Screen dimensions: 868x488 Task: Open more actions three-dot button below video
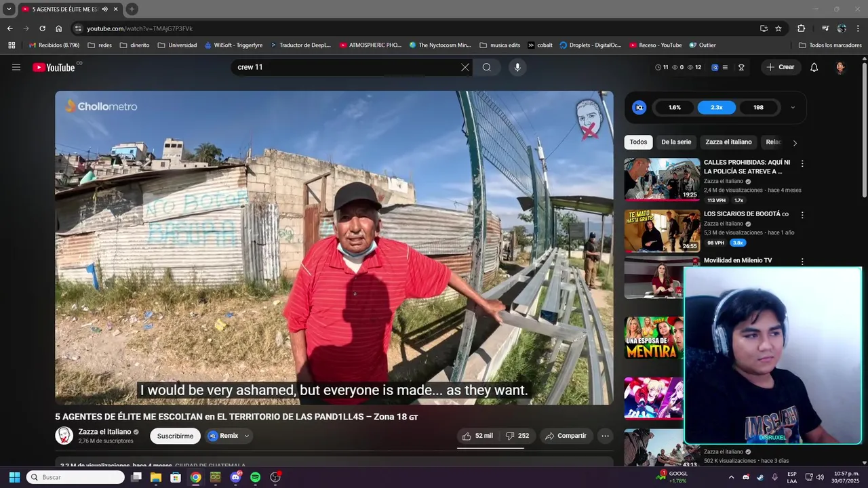coord(606,436)
